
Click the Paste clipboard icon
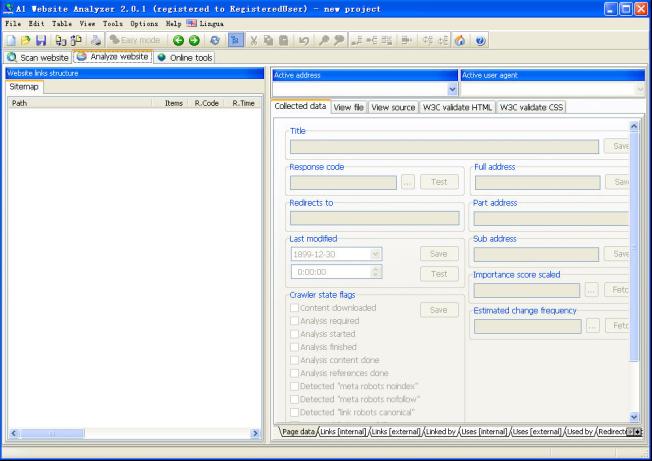click(284, 40)
